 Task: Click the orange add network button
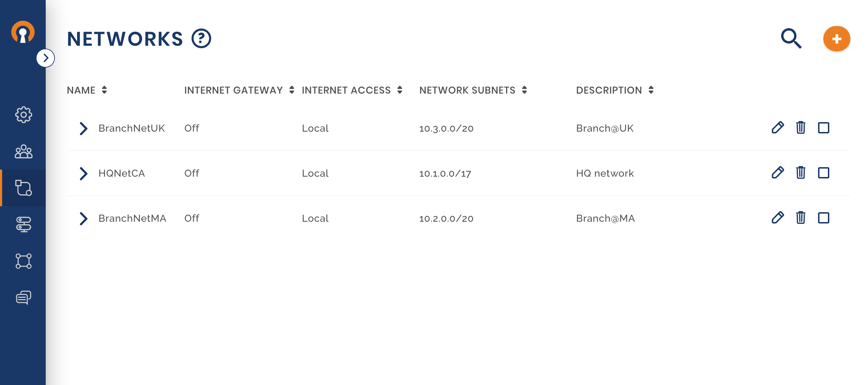[x=836, y=39]
